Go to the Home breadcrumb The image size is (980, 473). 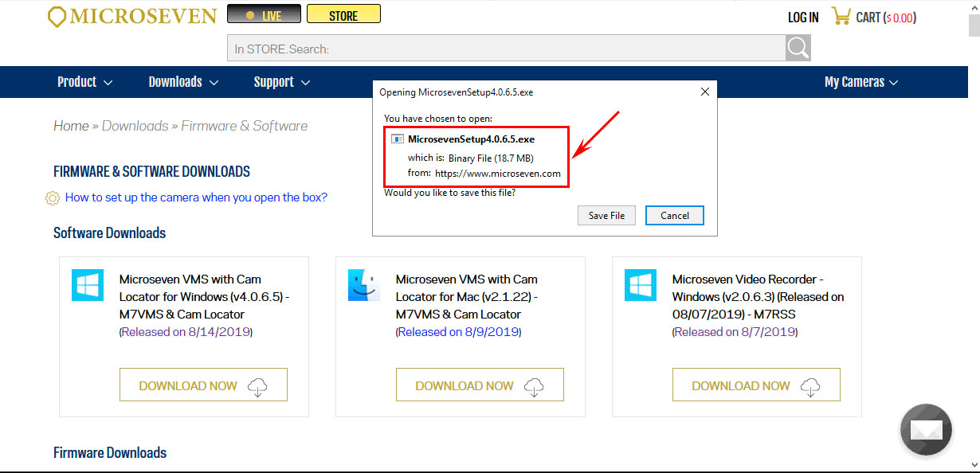tap(71, 126)
